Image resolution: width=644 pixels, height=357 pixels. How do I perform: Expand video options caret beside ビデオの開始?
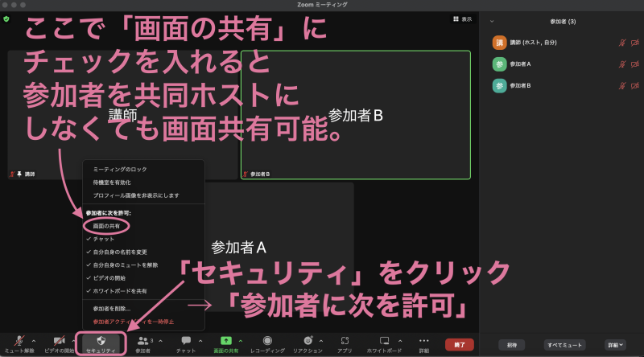pyautogui.click(x=73, y=341)
